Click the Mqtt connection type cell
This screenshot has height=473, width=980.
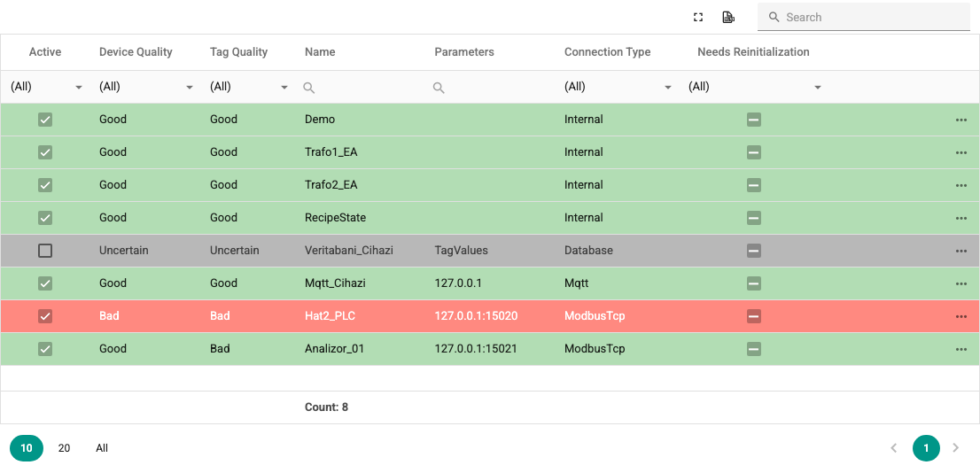click(x=576, y=283)
